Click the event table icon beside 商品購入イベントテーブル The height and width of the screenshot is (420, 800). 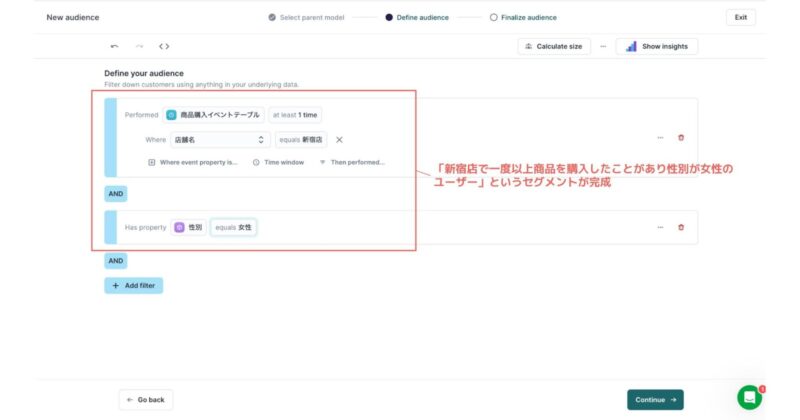(171, 115)
